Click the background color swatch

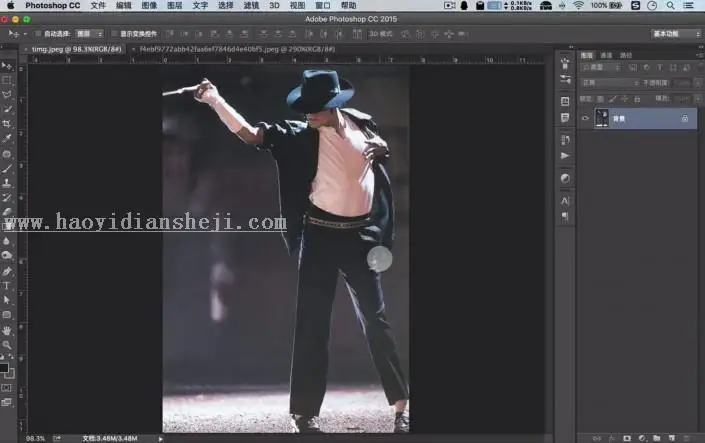pos(11,374)
